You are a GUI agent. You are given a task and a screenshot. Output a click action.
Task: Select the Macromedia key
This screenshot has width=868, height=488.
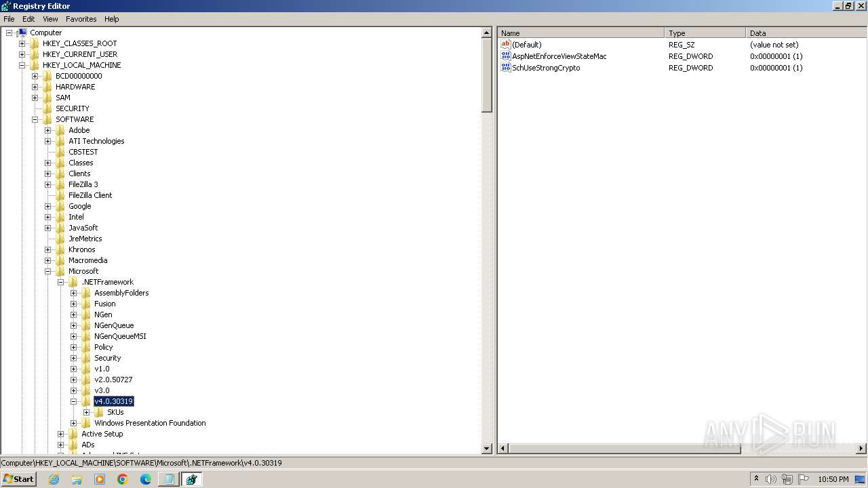[87, 260]
